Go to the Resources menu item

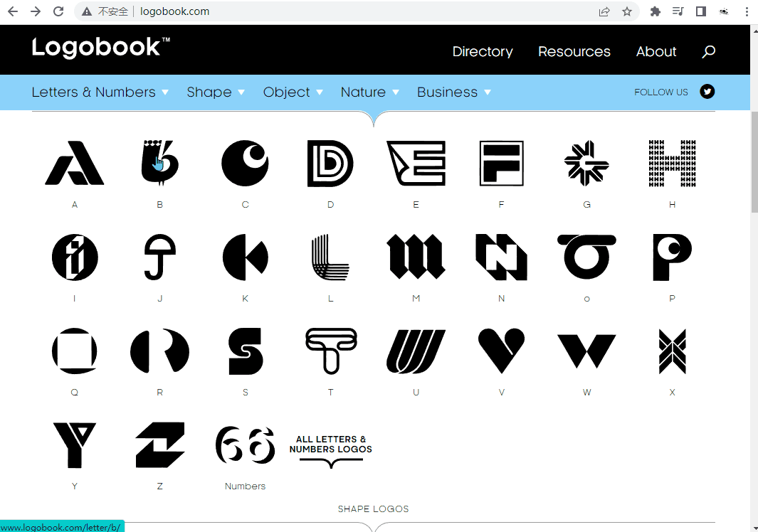(x=574, y=51)
